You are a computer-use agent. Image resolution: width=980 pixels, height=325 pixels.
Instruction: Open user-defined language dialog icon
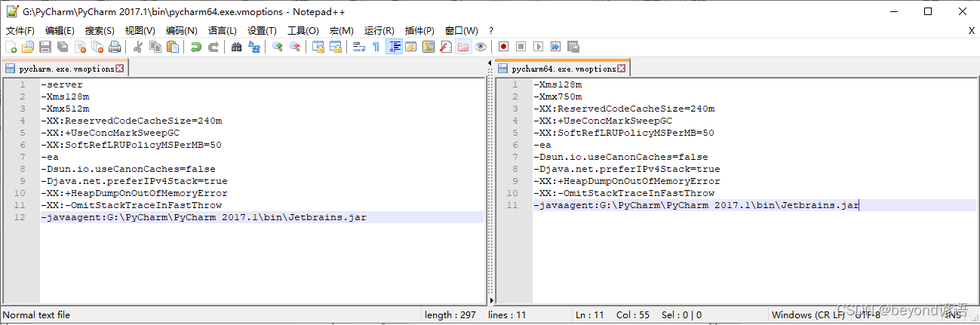[411, 47]
